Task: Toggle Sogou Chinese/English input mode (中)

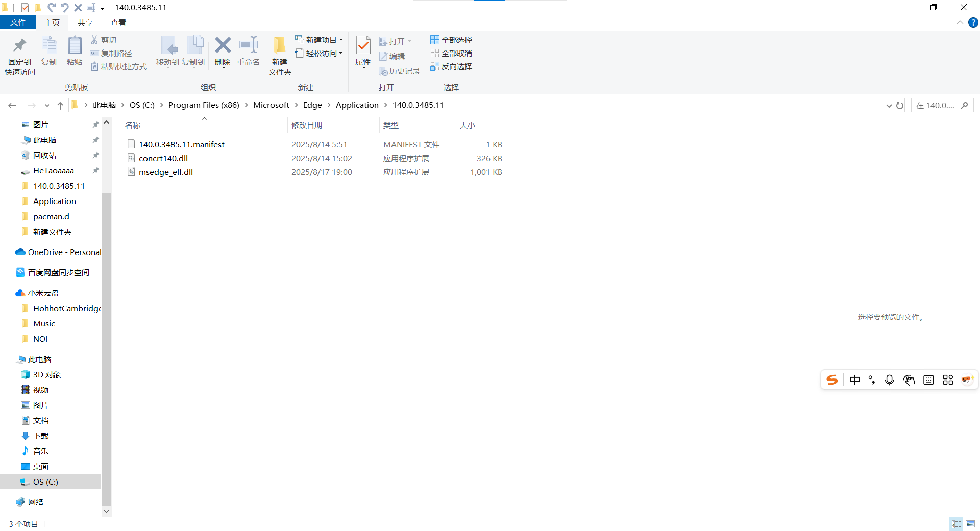Action: tap(855, 380)
